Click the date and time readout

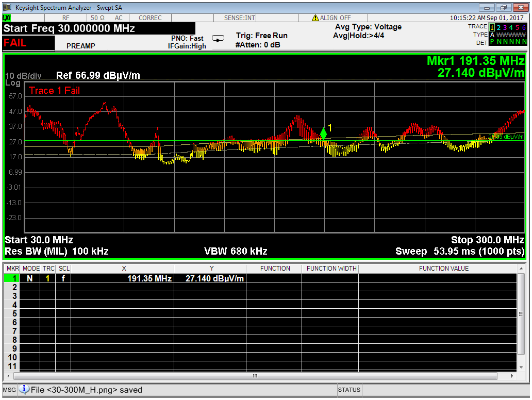[x=487, y=18]
